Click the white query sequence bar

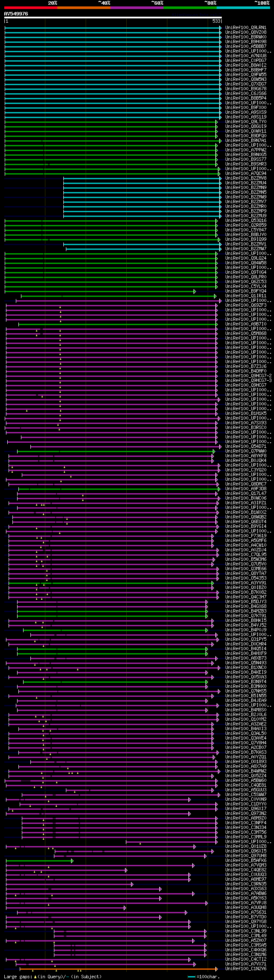coord(113,18)
